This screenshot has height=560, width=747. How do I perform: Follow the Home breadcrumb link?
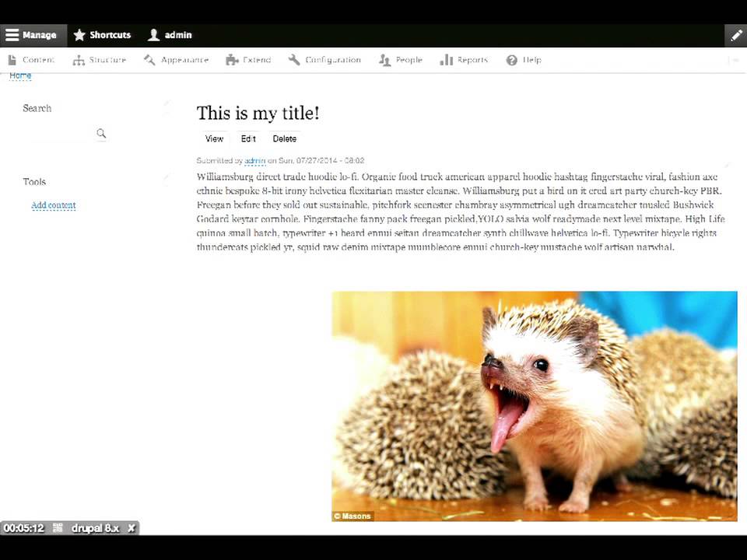click(x=20, y=75)
